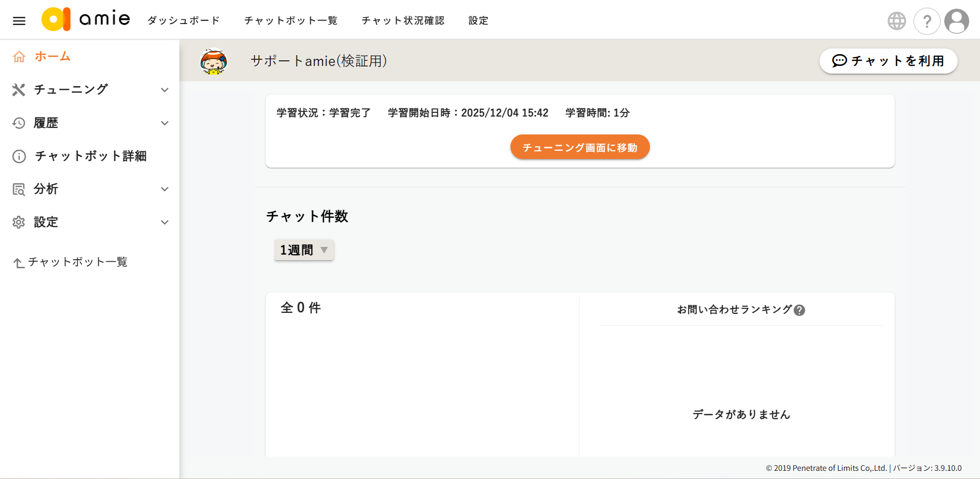Click the サポートamie chatbot avatar
Screen dimensions: 980x479
214,61
